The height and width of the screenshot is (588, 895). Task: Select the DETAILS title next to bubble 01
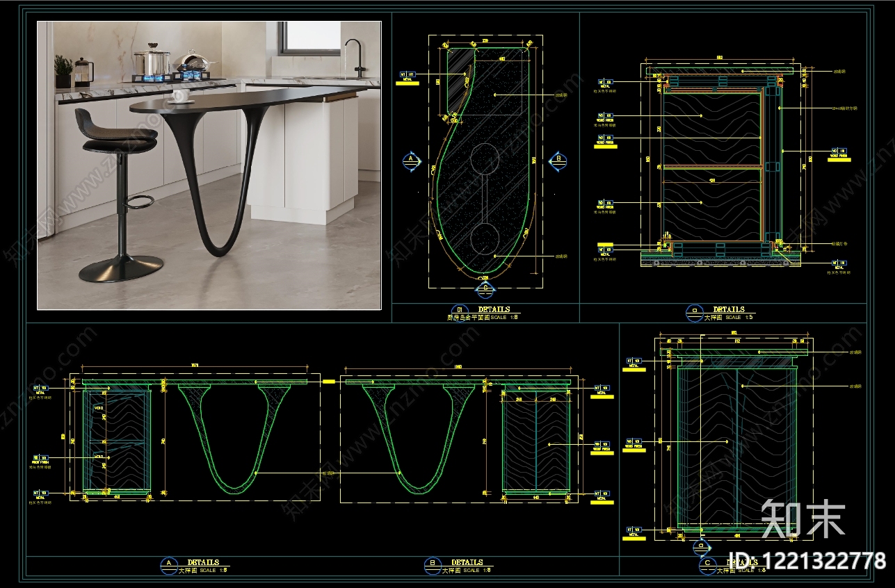coord(494,309)
